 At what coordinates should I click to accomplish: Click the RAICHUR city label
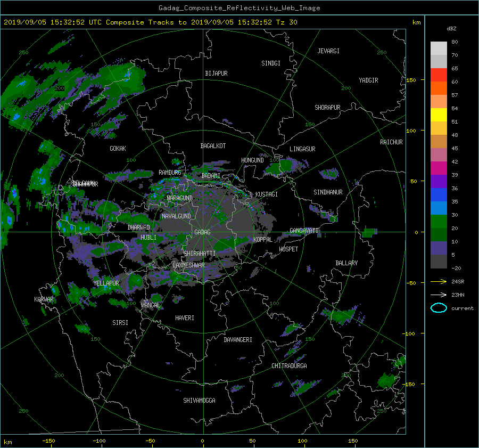[x=391, y=142]
